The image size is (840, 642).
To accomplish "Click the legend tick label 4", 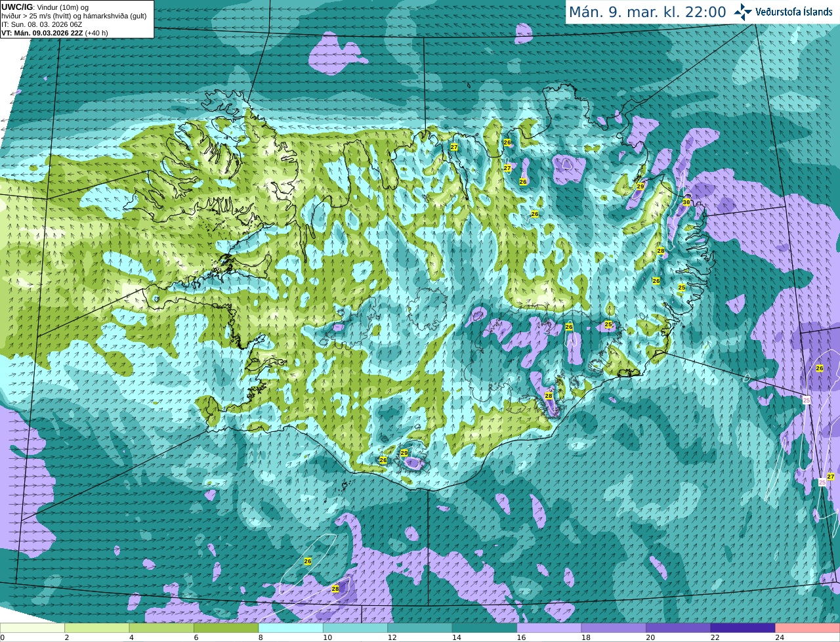I will (x=131, y=637).
